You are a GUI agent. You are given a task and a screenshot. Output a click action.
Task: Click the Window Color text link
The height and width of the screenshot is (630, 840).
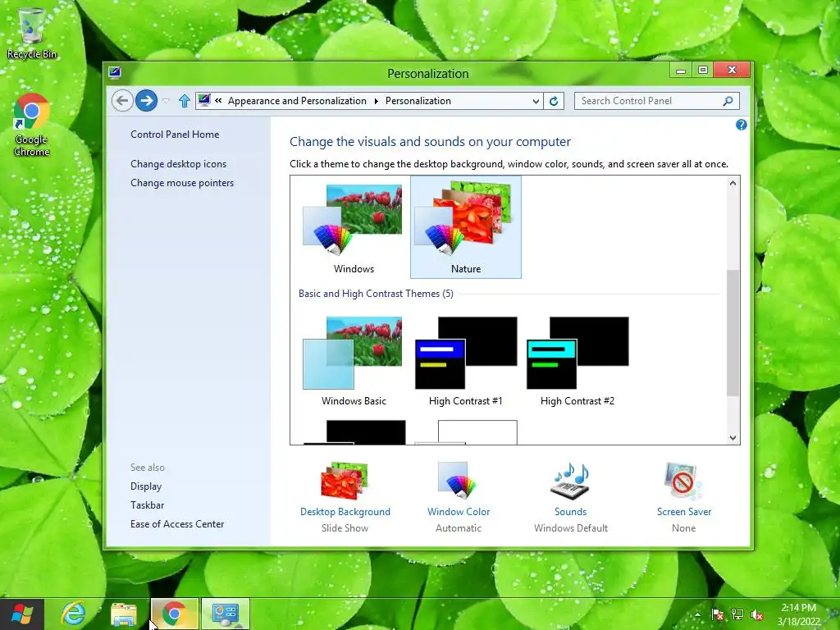[x=459, y=512]
